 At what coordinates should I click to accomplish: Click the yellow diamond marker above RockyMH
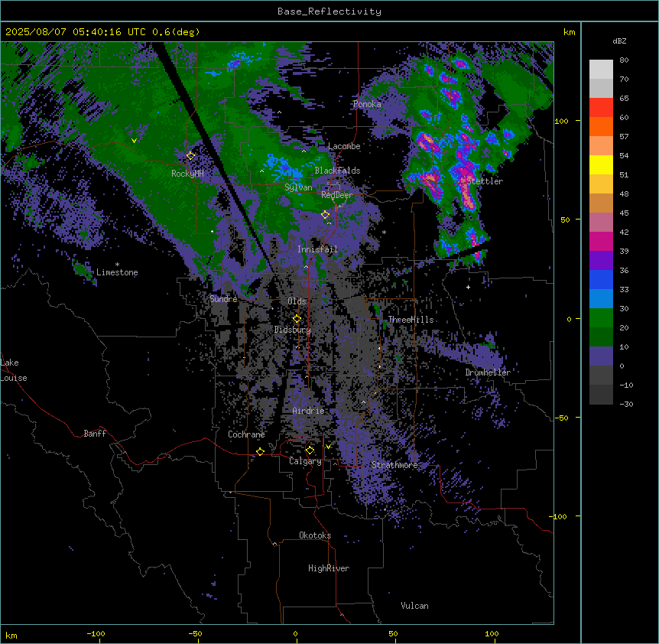pos(190,155)
